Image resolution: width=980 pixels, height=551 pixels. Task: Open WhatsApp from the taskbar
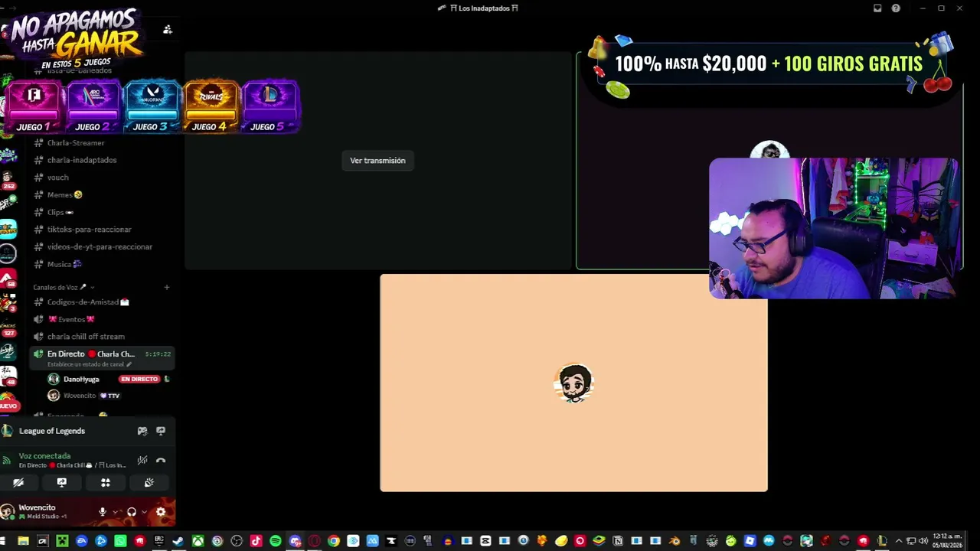[120, 541]
